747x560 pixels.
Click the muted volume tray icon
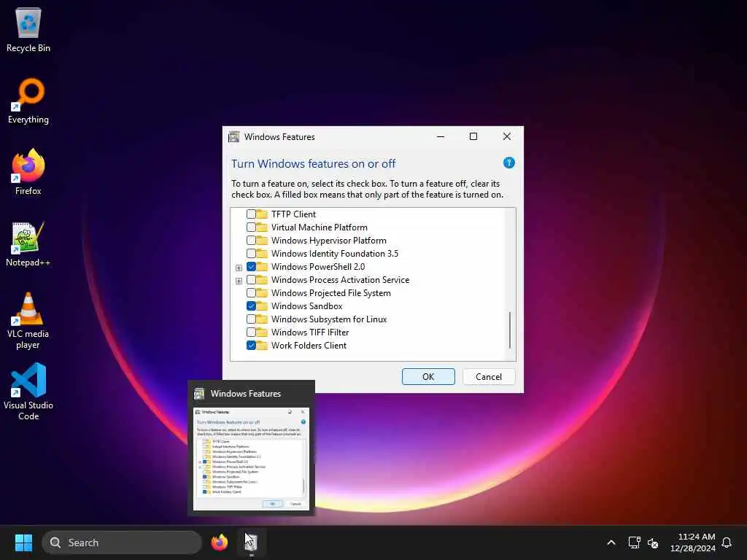tap(653, 542)
